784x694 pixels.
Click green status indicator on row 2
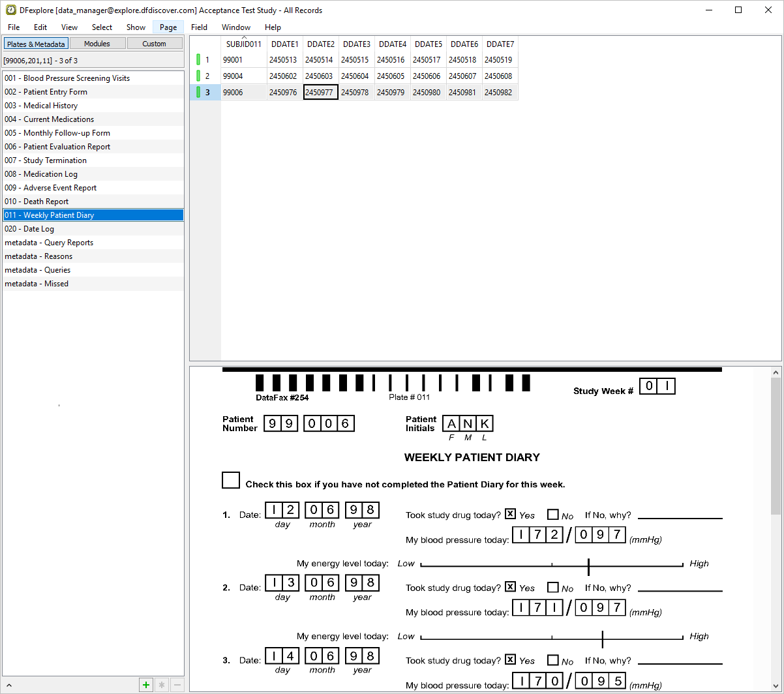tap(198, 76)
